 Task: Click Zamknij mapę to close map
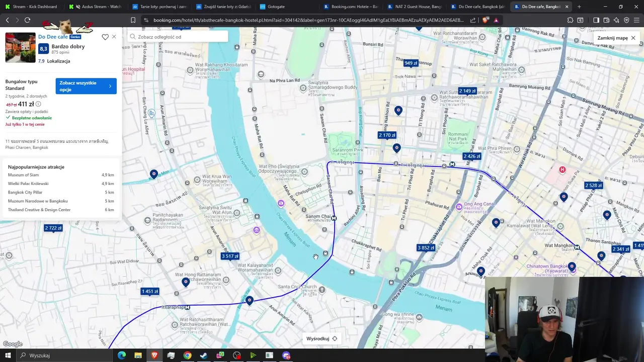tap(616, 38)
